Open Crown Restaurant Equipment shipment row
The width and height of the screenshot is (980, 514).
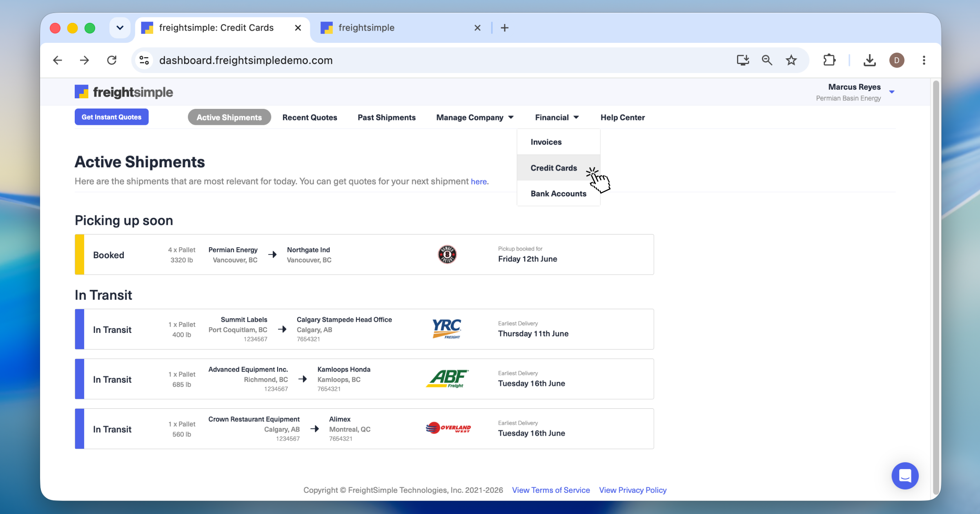(364, 429)
